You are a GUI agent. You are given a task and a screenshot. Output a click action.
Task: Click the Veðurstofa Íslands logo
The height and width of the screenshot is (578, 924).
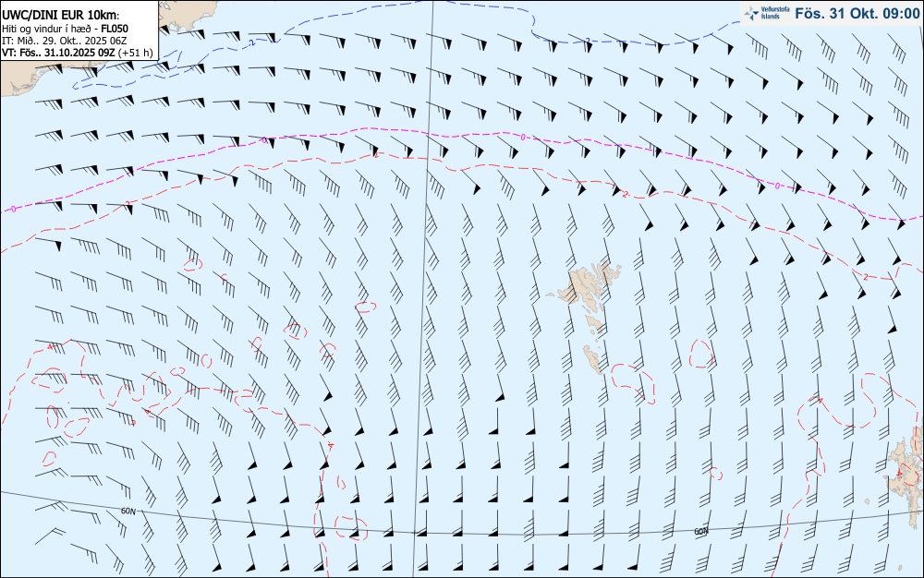767,13
